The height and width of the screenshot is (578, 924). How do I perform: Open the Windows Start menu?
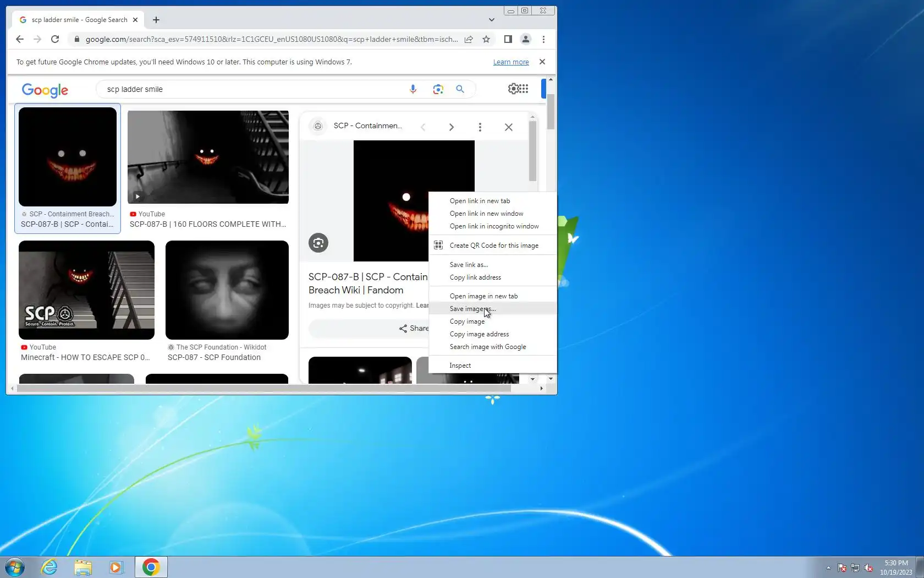tap(15, 567)
